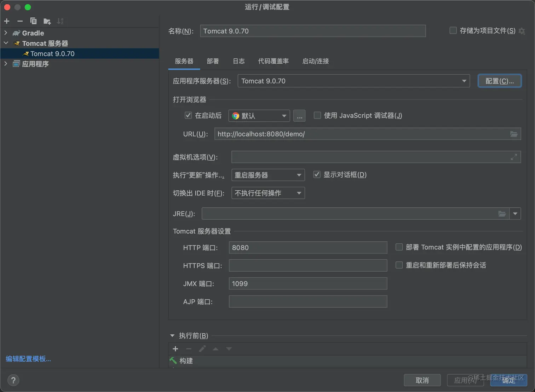
Task: Open 编辑配置模板... link
Action: 28,359
